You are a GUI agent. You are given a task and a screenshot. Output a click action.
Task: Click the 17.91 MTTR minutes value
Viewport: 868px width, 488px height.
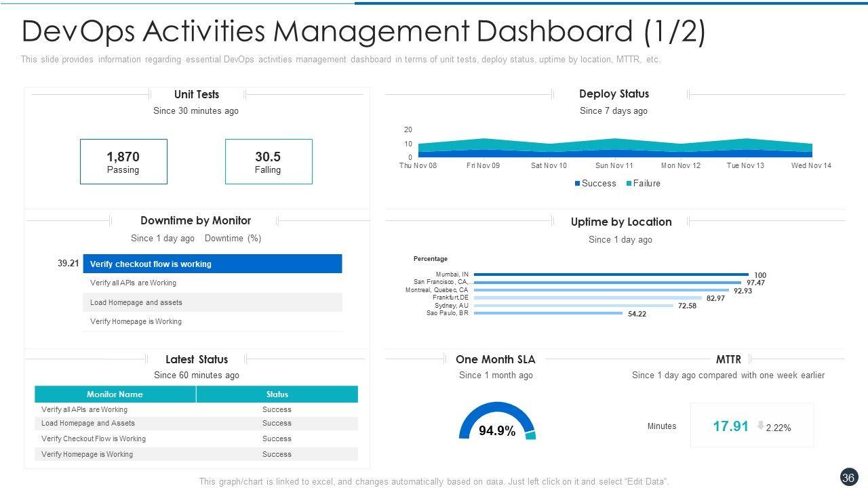click(730, 426)
